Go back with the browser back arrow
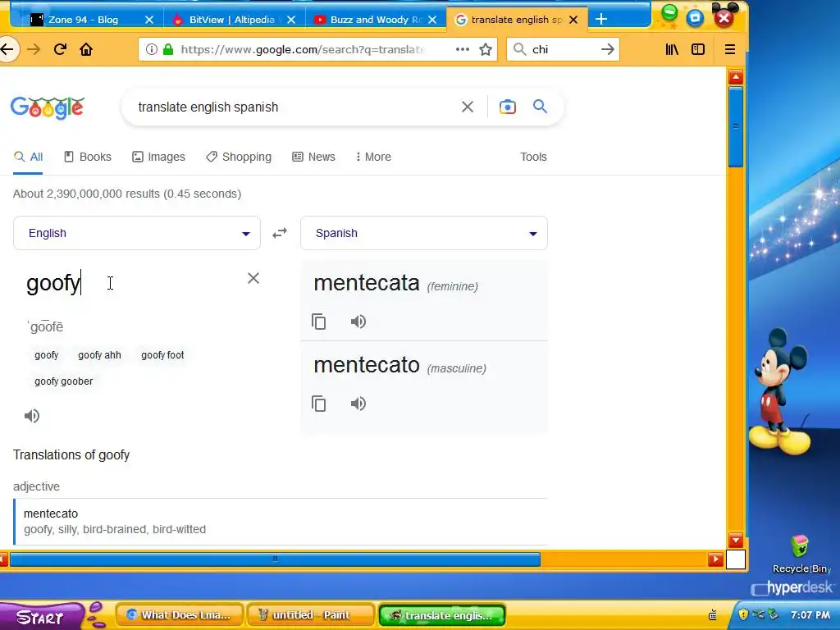 pyautogui.click(x=7, y=50)
